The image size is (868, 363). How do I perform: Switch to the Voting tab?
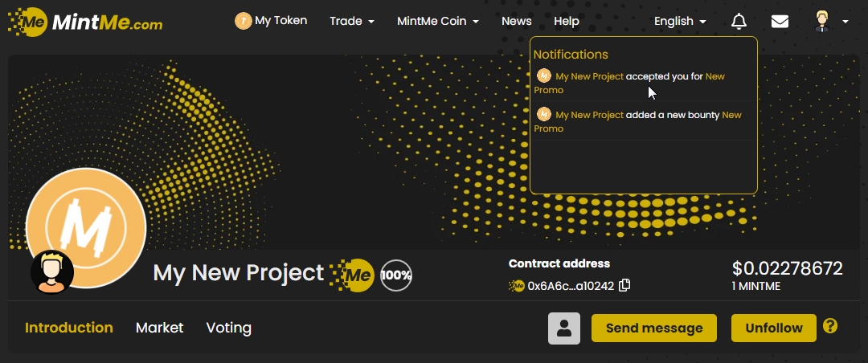point(229,328)
